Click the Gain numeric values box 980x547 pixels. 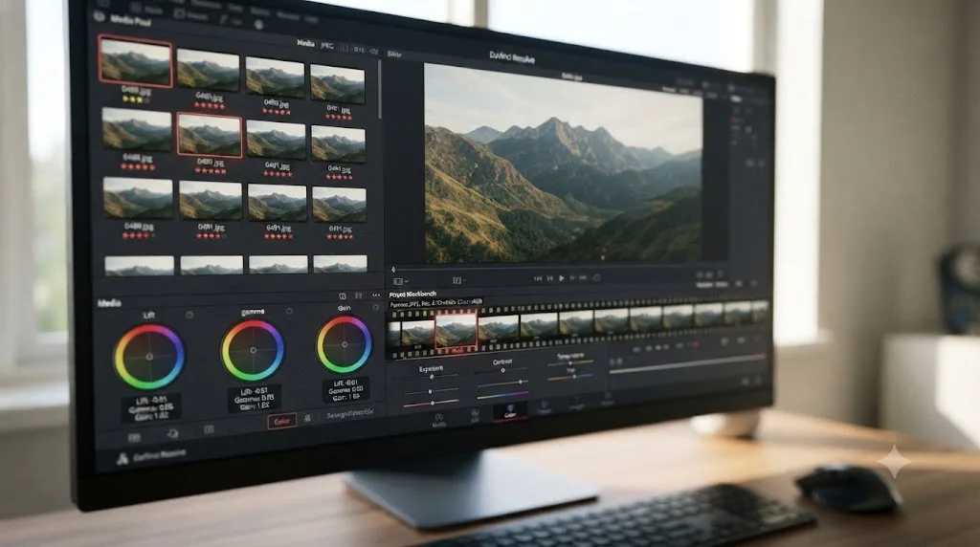[x=345, y=389]
